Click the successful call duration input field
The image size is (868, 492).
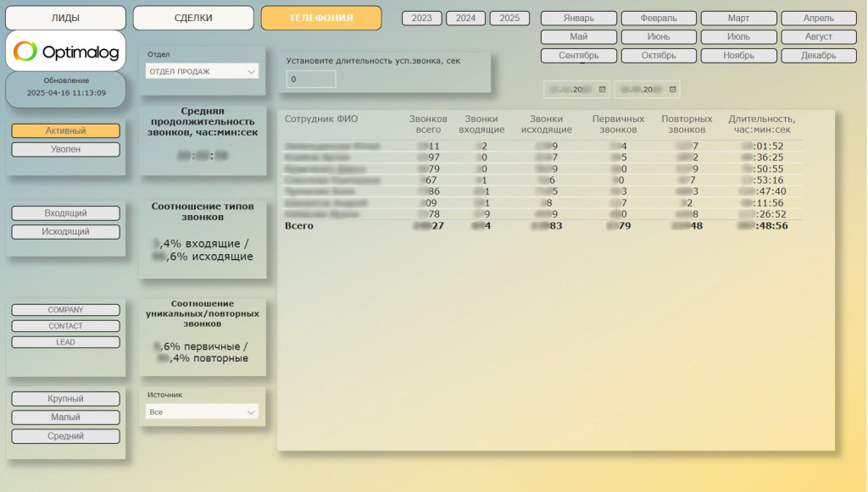click(x=311, y=80)
